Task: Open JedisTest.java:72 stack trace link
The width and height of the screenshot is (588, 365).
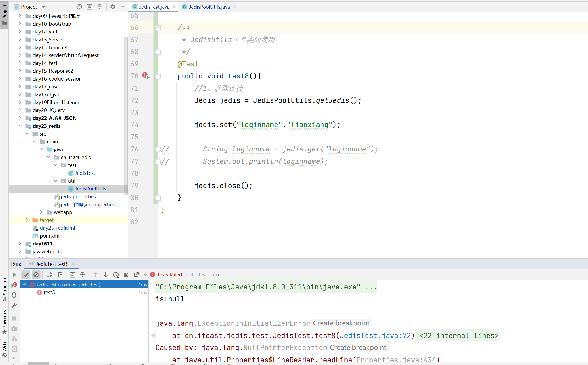Action: click(x=375, y=336)
